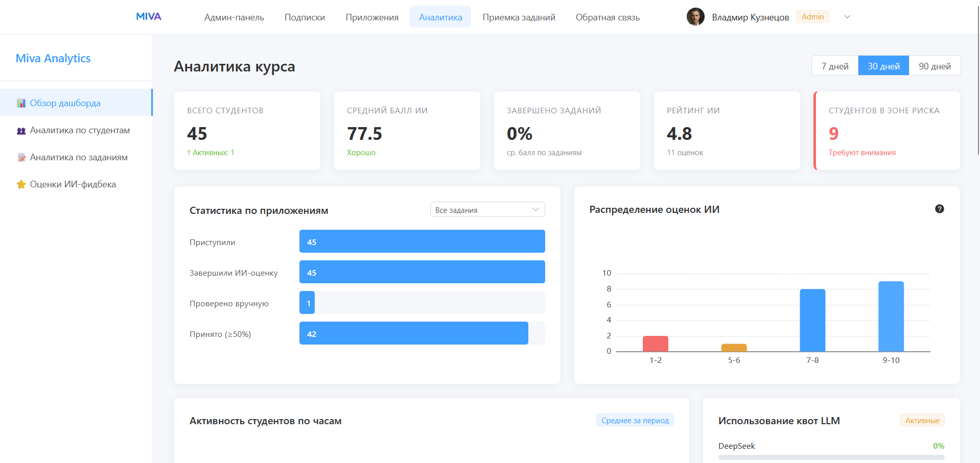Viewport: 980px width, 463px height.
Task: Switch period to 90 дней
Action: pyautogui.click(x=935, y=66)
